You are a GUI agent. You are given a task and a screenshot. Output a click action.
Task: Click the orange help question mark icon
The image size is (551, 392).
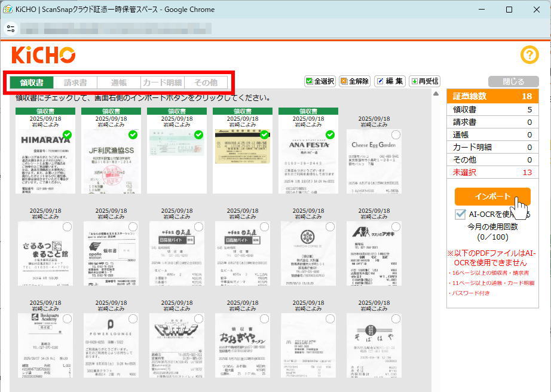tap(529, 55)
